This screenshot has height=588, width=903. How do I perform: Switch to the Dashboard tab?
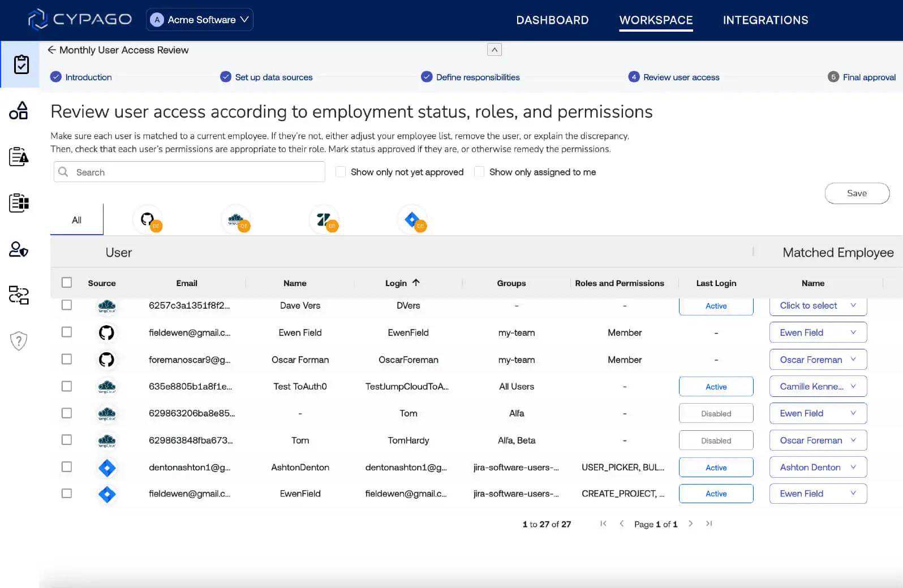click(x=552, y=20)
